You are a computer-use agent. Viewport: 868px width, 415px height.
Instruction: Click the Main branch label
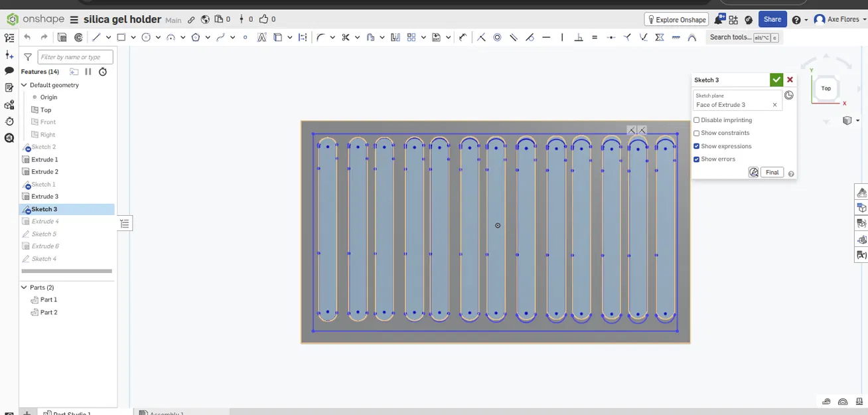[173, 20]
